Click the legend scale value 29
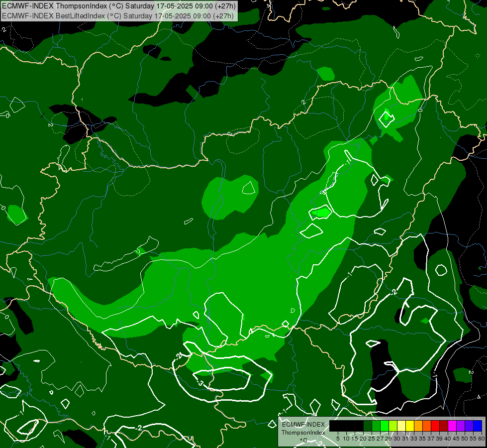Image resolution: width=487 pixels, height=448 pixels. (x=389, y=439)
